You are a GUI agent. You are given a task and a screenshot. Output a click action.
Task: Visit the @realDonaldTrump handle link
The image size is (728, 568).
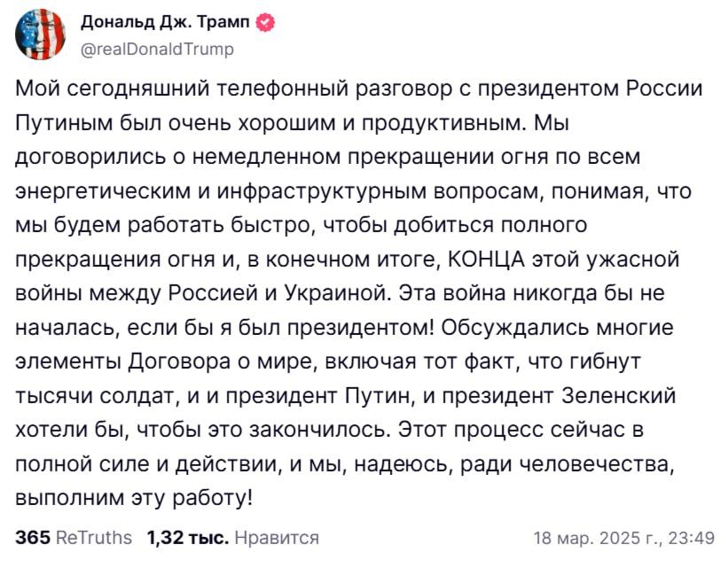[x=157, y=48]
